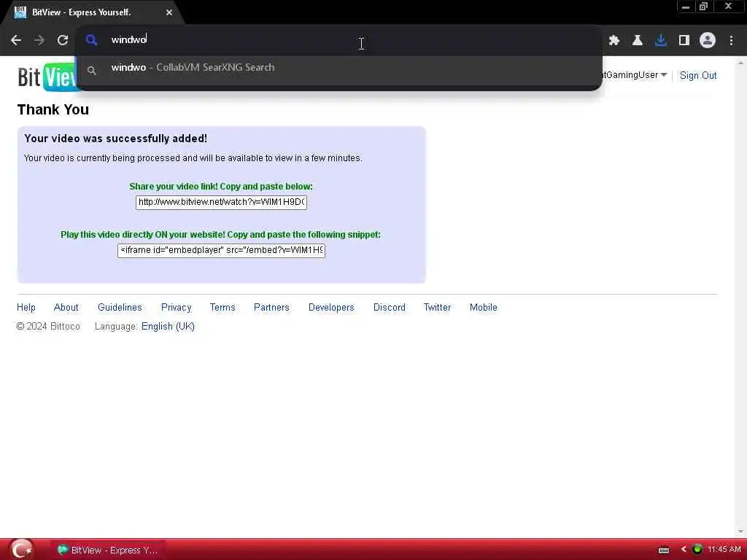Click the video link URL field

(x=221, y=203)
